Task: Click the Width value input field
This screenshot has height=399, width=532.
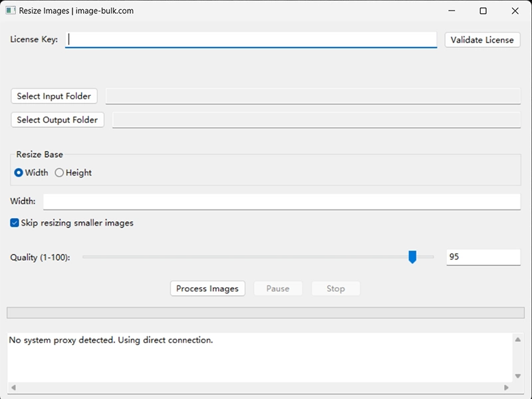Action: (x=281, y=202)
